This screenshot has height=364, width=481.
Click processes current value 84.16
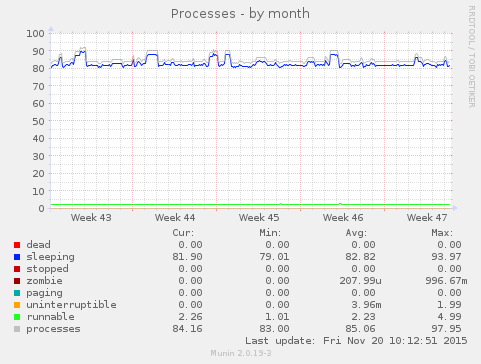coord(187,329)
